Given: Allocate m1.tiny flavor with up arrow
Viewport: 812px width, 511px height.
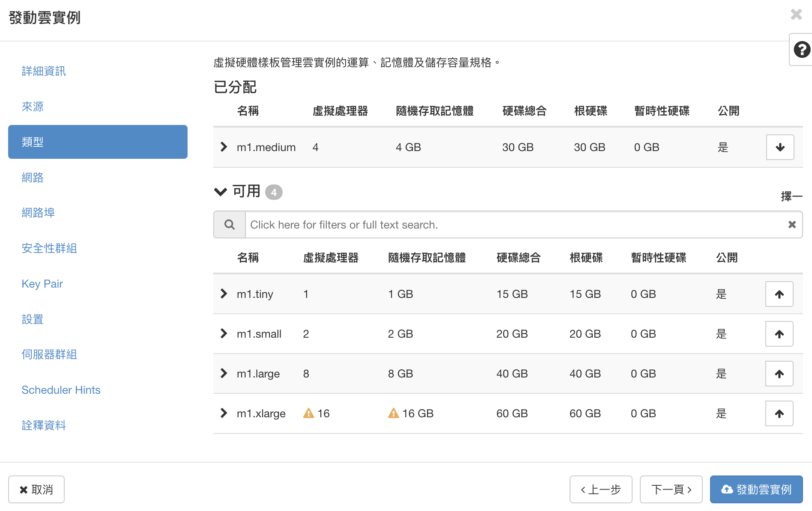Looking at the screenshot, I should pos(779,294).
